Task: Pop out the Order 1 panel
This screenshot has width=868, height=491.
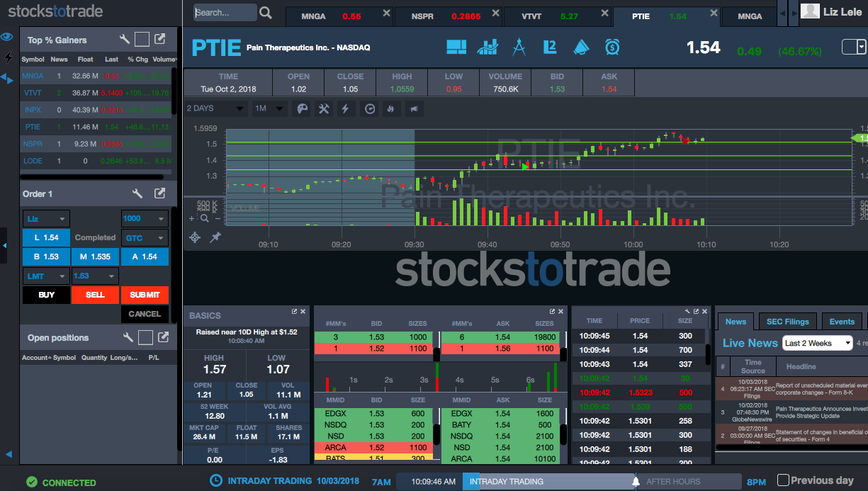Action: click(160, 193)
